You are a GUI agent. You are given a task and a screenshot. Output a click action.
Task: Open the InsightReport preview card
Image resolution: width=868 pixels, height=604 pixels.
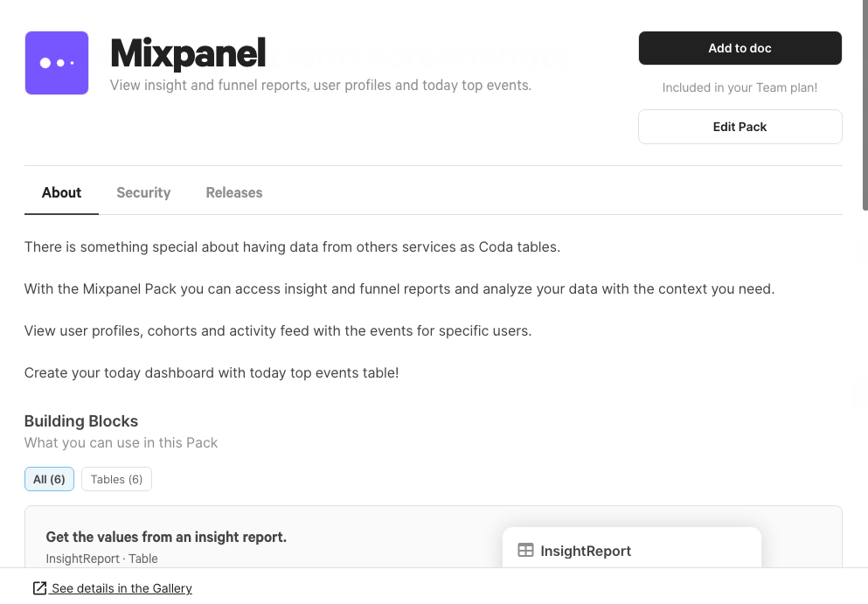(x=631, y=549)
